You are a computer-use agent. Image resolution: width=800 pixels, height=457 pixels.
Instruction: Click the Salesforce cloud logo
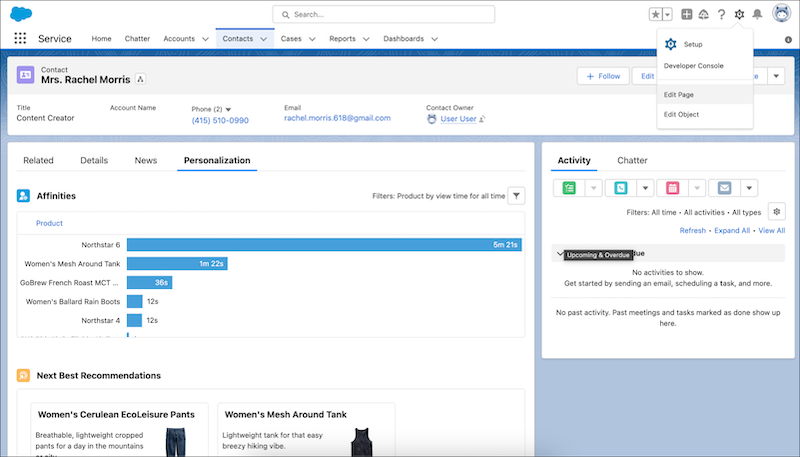coord(21,14)
